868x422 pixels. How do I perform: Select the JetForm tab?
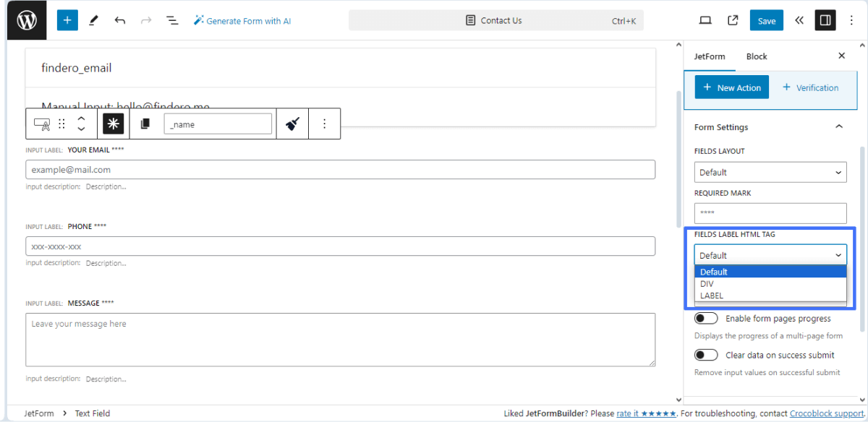coord(710,56)
